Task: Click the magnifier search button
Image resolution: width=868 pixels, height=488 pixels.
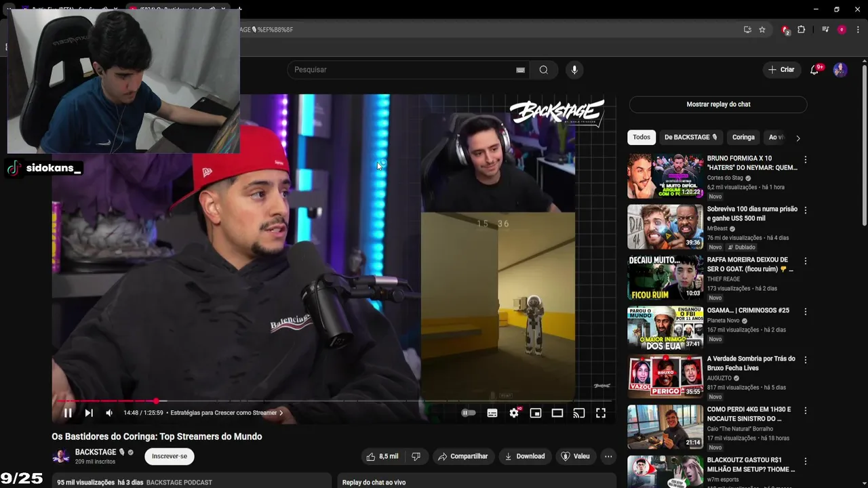Action: [544, 70]
